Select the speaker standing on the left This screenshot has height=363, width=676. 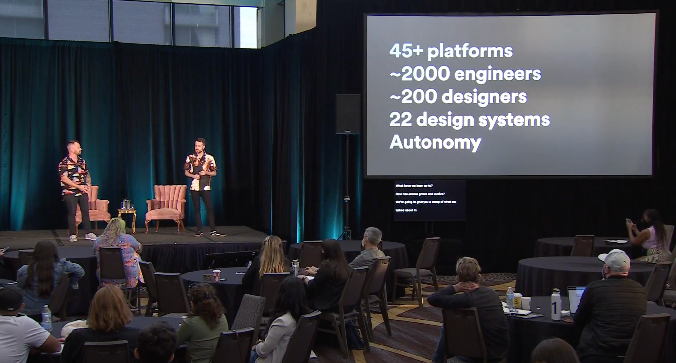click(76, 190)
